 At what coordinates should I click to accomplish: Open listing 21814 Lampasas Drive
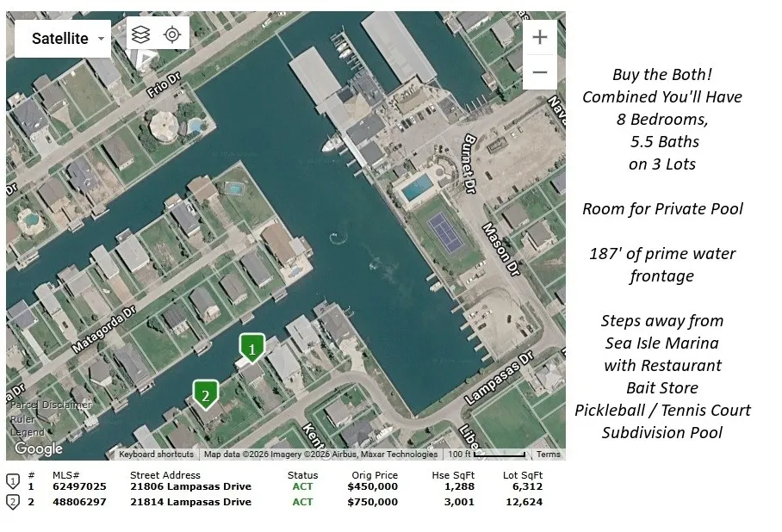(190, 502)
